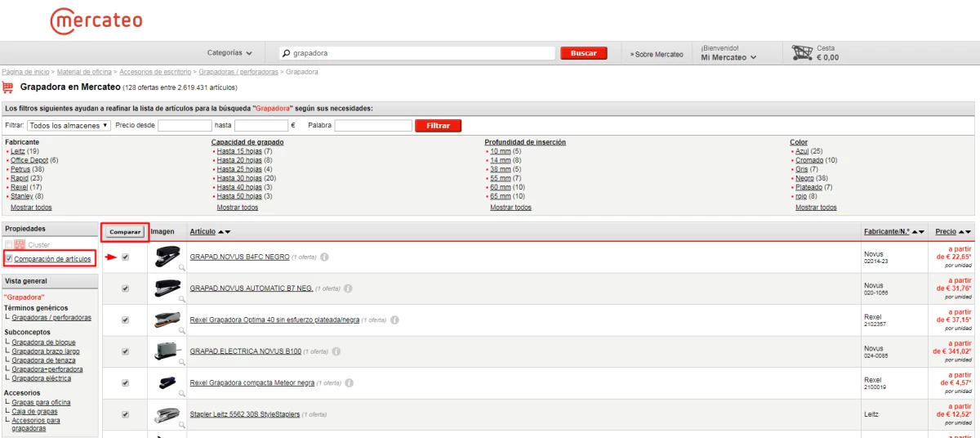Open the shopping cart (Cesta) icon

(x=802, y=53)
